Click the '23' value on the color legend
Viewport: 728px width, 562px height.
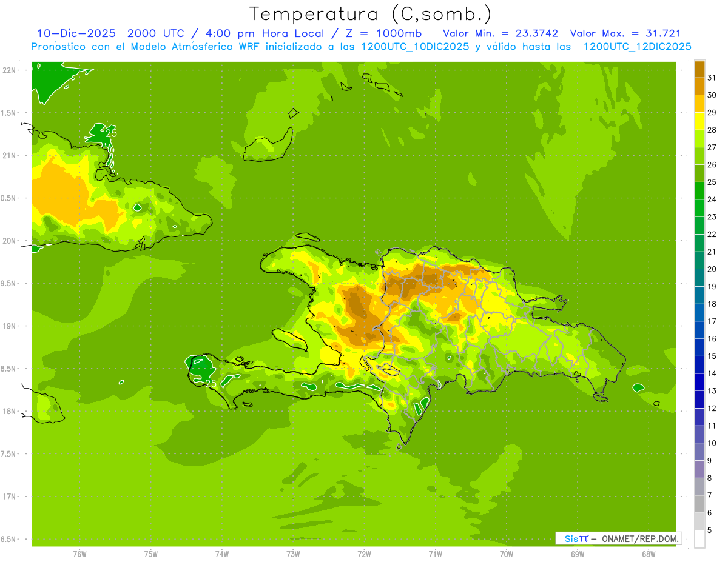712,216
